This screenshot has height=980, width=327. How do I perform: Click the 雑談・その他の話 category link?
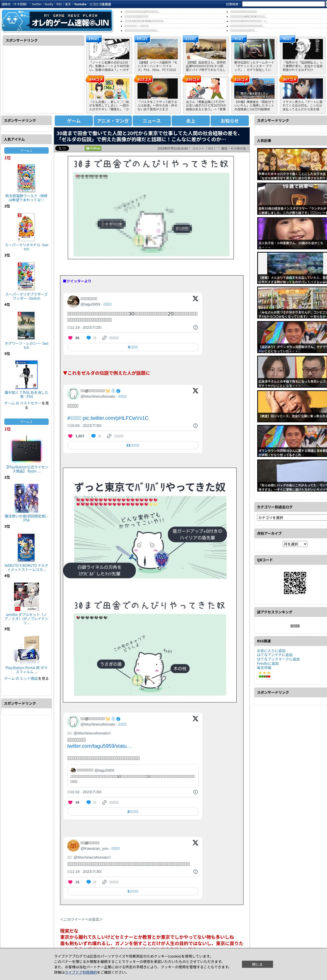(x=234, y=148)
